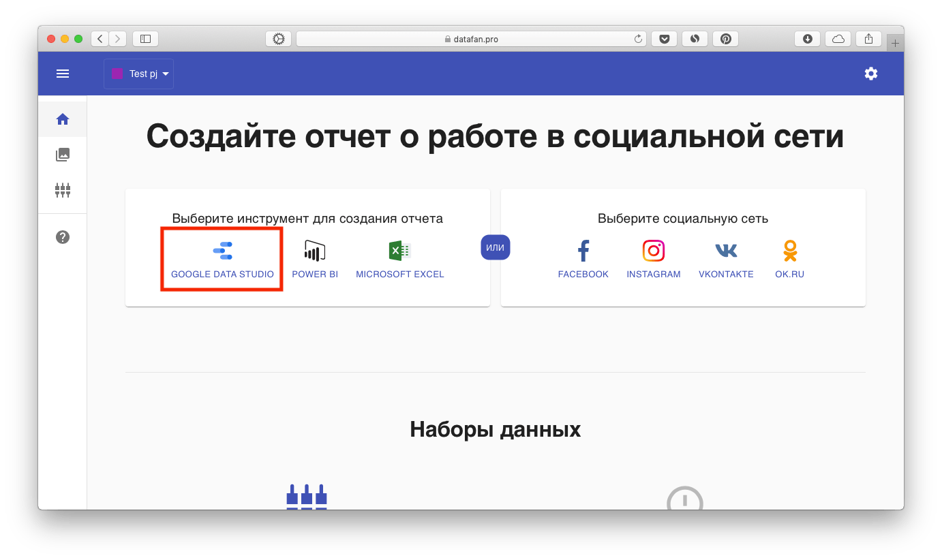
Task: Click the purple Test pj project color square
Action: (x=117, y=74)
